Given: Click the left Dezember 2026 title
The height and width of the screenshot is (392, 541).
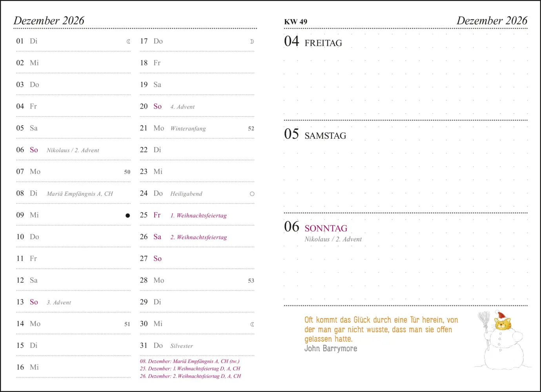Looking at the screenshot, I should (49, 20).
